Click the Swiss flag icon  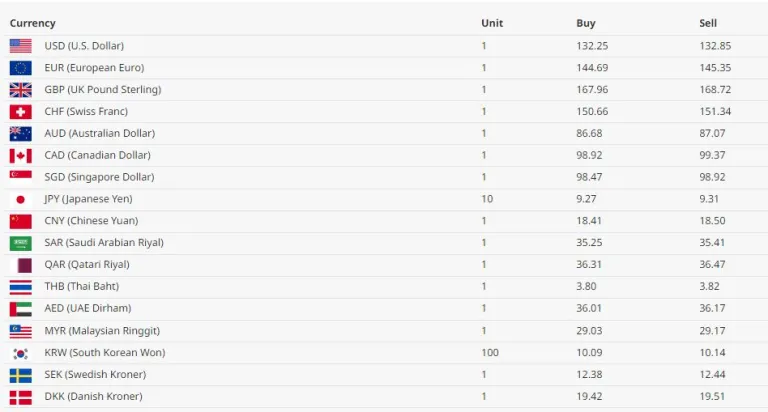click(x=20, y=112)
